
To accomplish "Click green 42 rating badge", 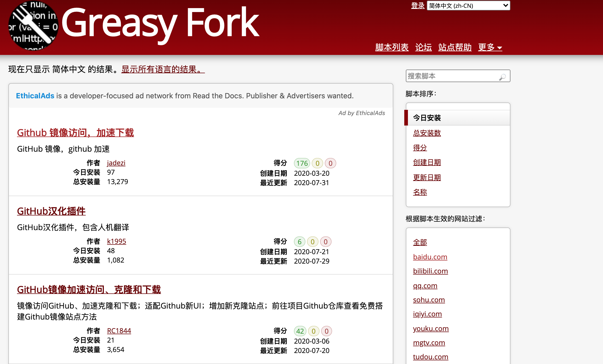I will pyautogui.click(x=300, y=331).
